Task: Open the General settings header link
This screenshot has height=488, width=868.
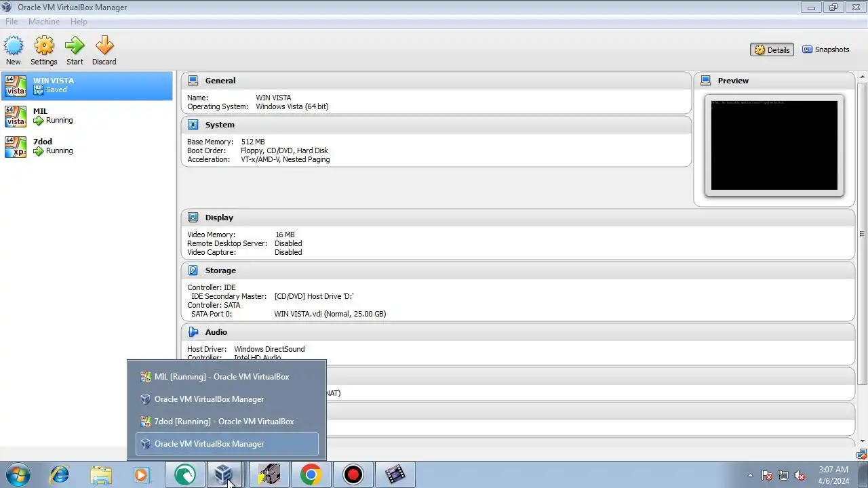Action: coord(220,81)
